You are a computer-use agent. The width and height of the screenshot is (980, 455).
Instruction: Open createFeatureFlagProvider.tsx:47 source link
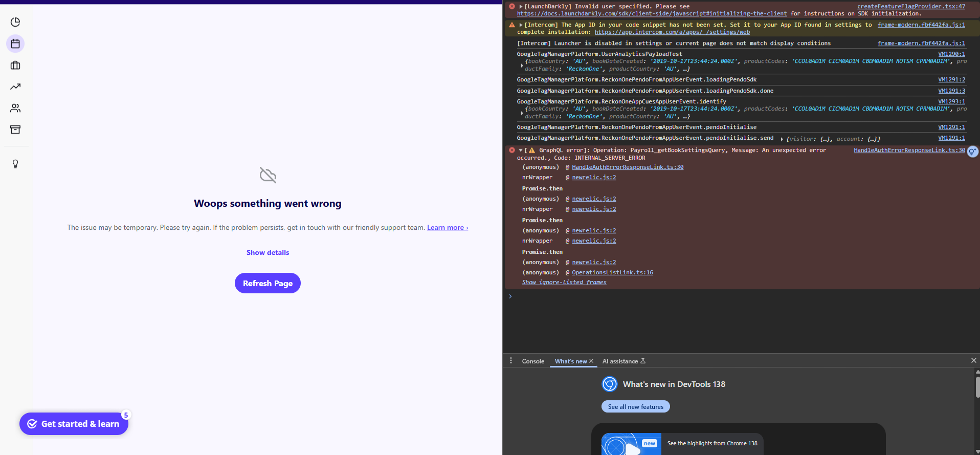911,7
